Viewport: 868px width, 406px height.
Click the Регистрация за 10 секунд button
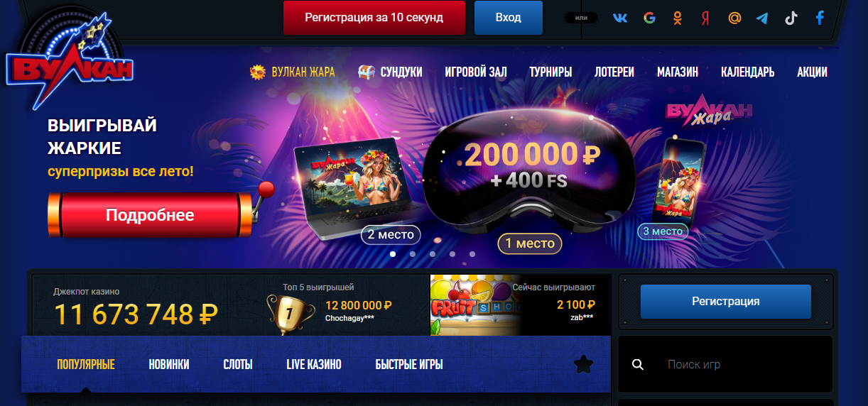(x=374, y=18)
